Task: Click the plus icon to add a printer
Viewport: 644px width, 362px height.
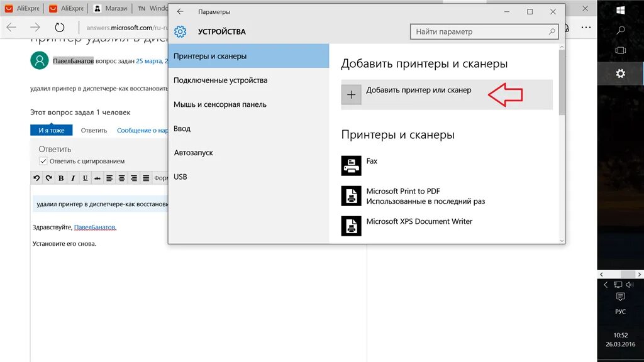Action: point(351,95)
